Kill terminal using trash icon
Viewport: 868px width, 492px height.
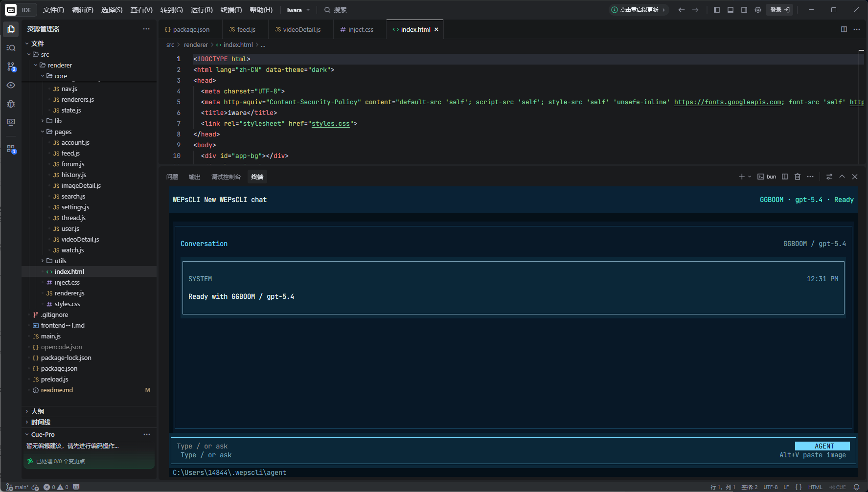point(798,177)
